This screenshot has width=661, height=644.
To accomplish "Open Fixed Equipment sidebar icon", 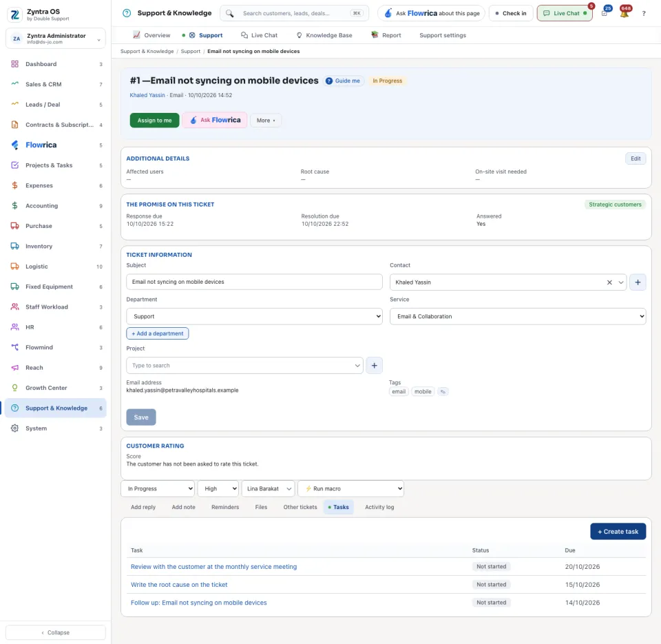I will tap(14, 287).
